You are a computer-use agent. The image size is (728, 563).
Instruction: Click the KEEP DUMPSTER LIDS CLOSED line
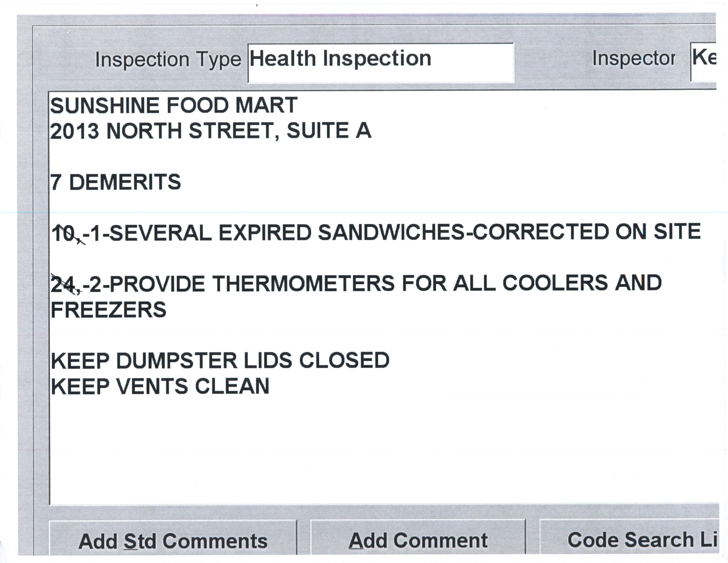pyautogui.click(x=220, y=361)
